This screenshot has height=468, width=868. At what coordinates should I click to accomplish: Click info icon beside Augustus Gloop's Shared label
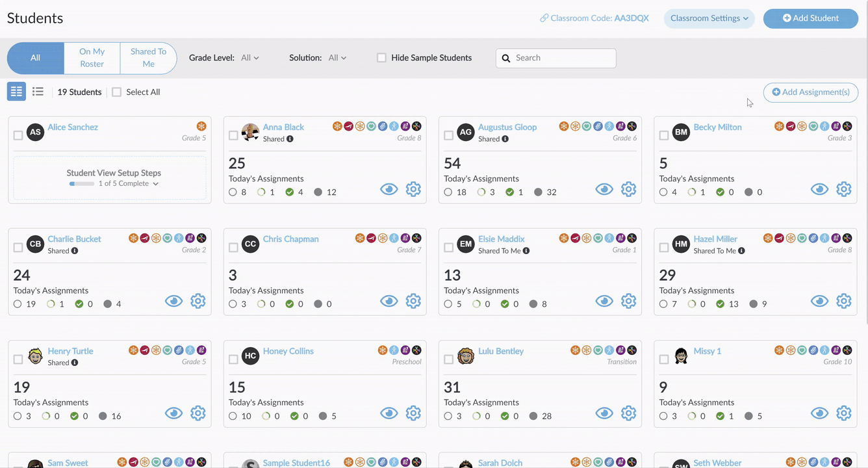505,139
